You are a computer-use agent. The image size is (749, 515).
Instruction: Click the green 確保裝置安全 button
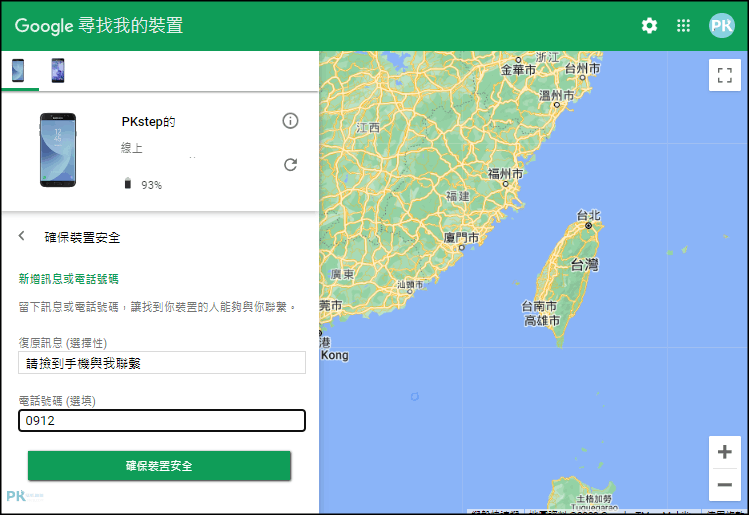pos(159,465)
